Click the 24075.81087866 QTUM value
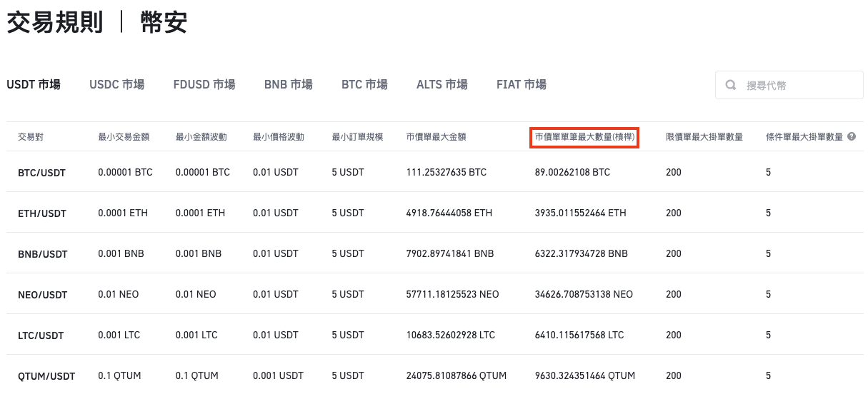Image resolution: width=868 pixels, height=394 pixels. (457, 375)
